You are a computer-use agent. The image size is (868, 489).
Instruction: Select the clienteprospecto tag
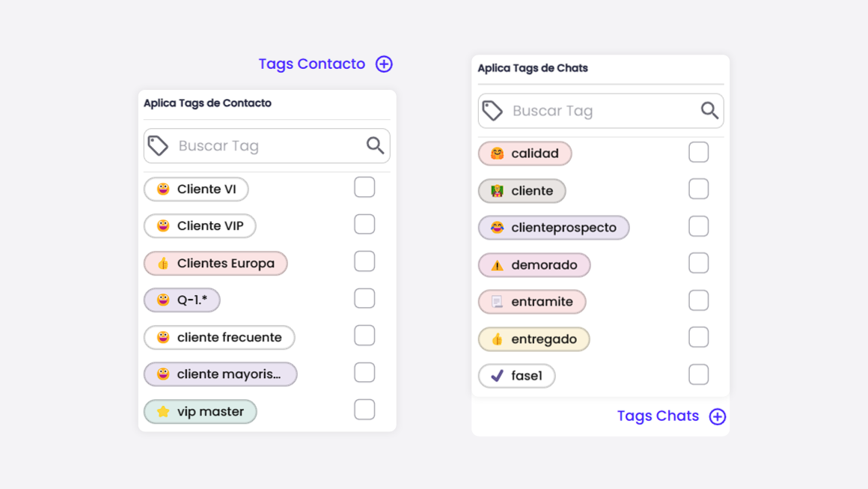(x=554, y=227)
